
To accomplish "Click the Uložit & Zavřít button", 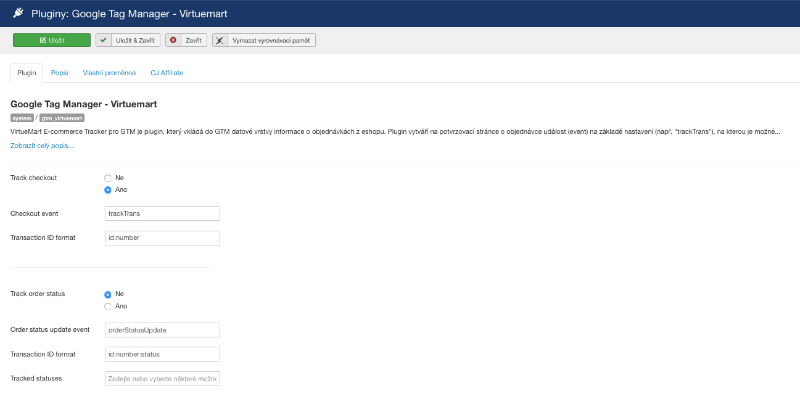I will 128,40.
